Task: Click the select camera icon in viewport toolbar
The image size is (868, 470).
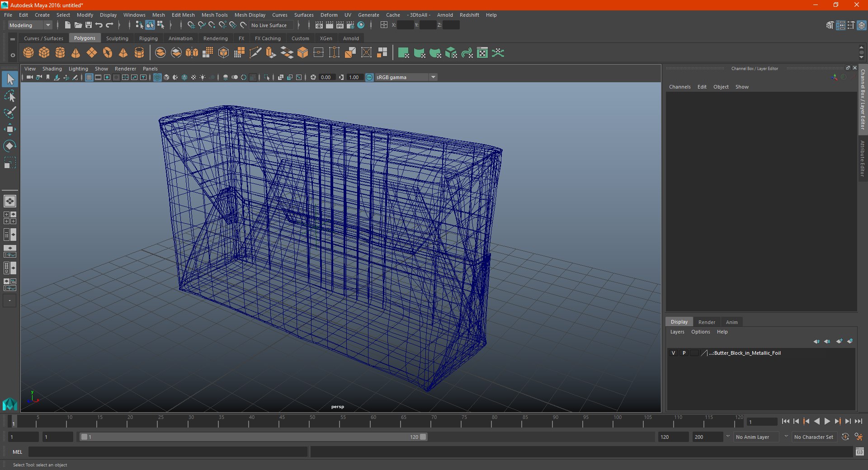Action: [x=29, y=77]
